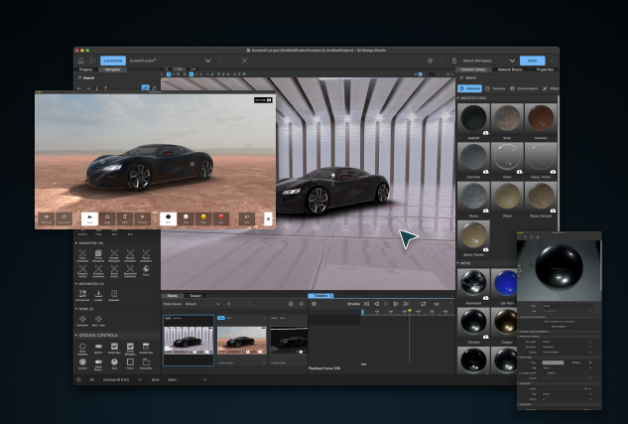
Task: Click the Live Preview button
Action: [x=112, y=60]
